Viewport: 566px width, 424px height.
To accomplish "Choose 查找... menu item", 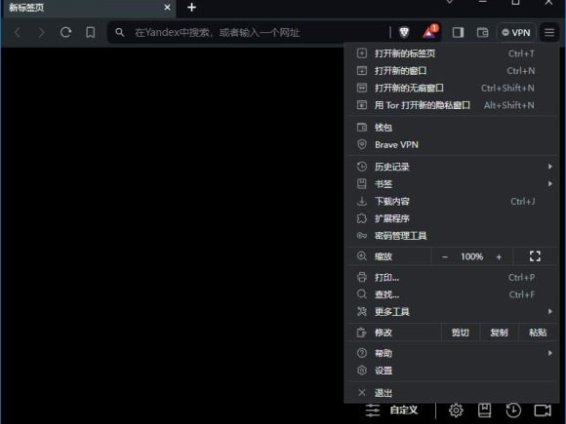I will (451, 295).
